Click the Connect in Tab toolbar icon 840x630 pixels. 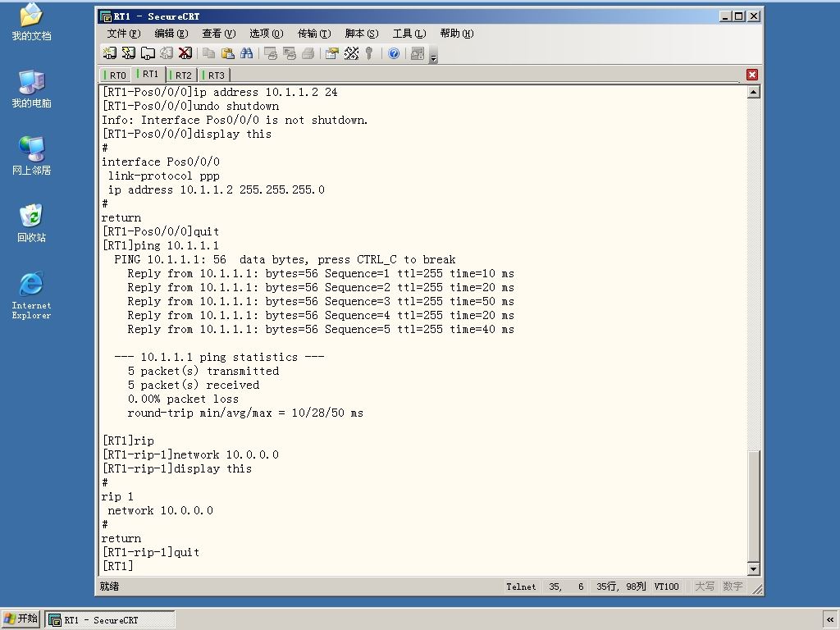point(148,53)
